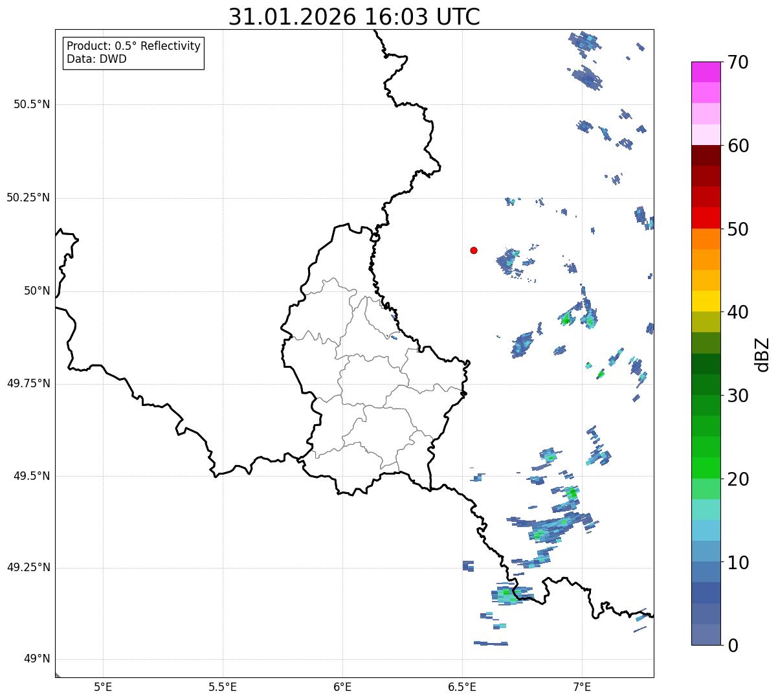Image resolution: width=778 pixels, height=700 pixels.
Task: Pick the magenta swatch at colorbar top
Action: (x=706, y=72)
